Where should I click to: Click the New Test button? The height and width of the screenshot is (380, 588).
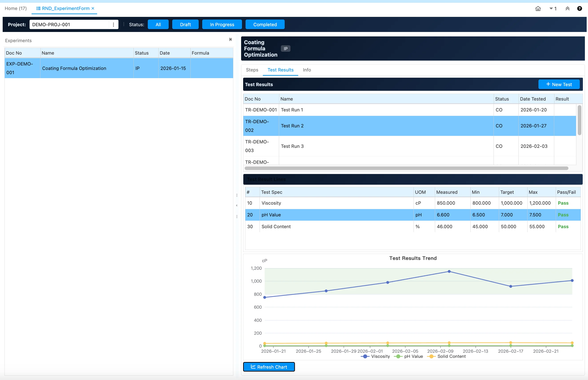[x=559, y=84]
